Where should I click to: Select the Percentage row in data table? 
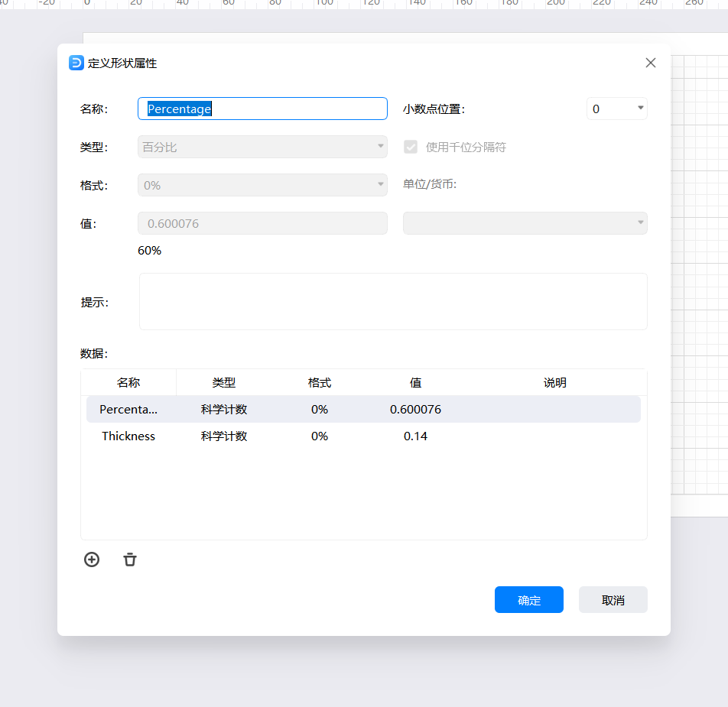363,410
